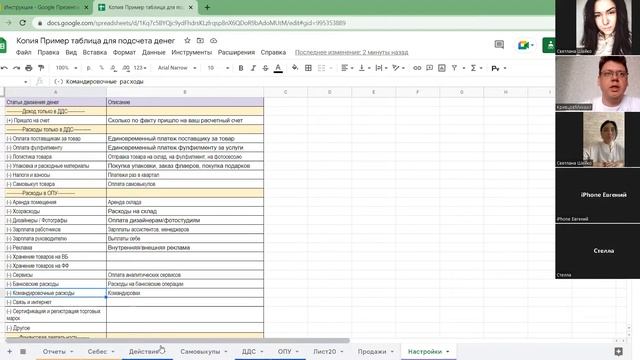Screen dimensions: 640x360
Task: Open text wrapping dropdown
Action: click(381, 68)
